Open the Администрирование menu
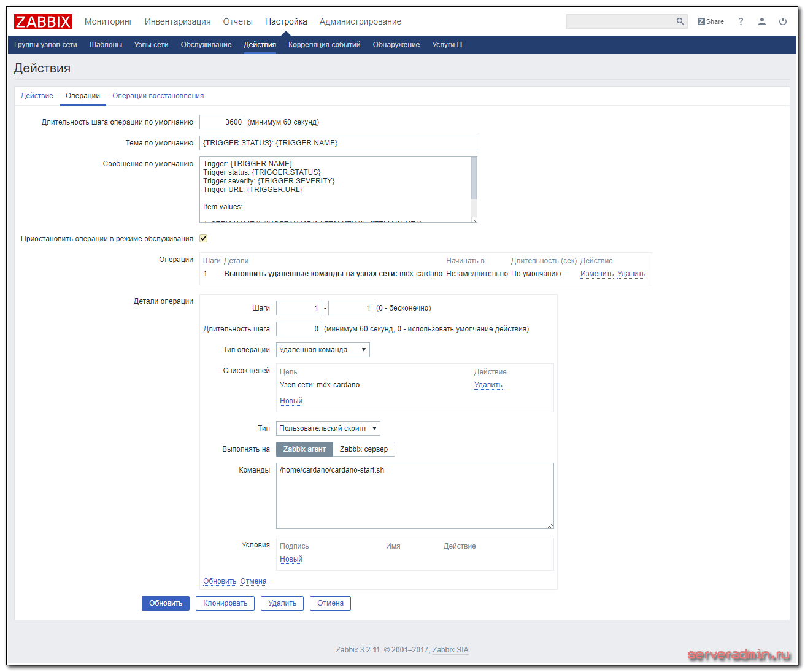Viewport: 805px width, 672px height. click(x=360, y=21)
